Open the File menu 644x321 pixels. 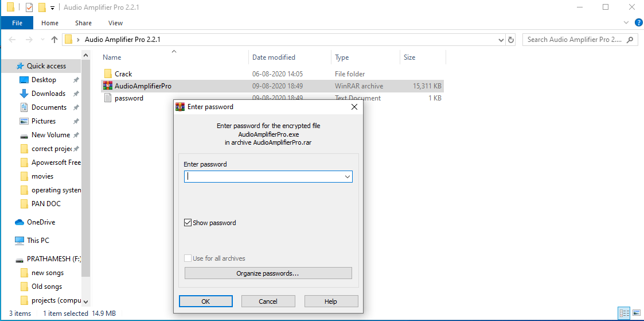click(x=17, y=23)
